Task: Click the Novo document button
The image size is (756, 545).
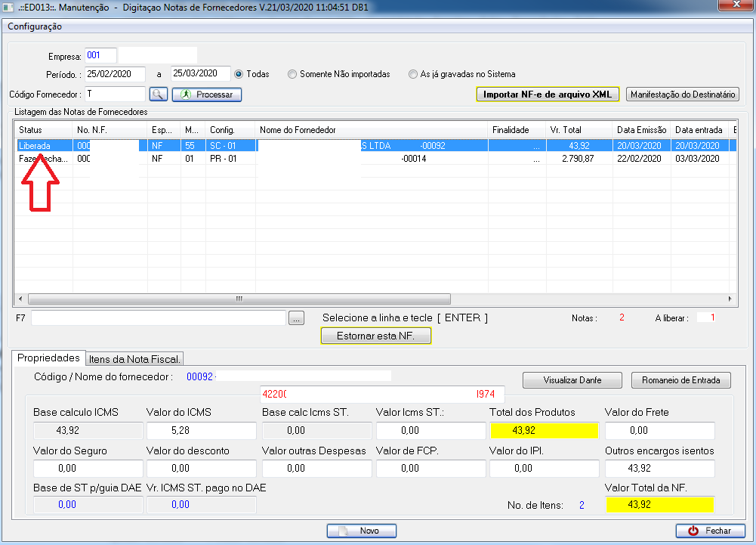Action: pyautogui.click(x=362, y=531)
